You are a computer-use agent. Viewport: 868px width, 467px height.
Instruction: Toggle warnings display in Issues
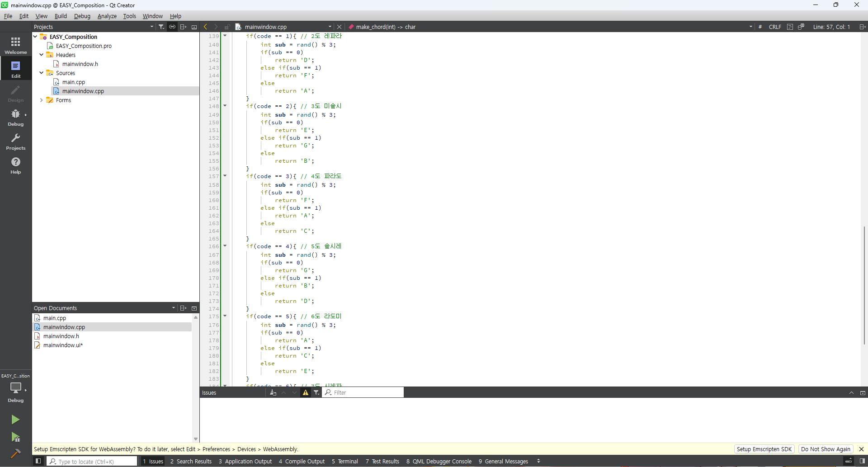306,392
